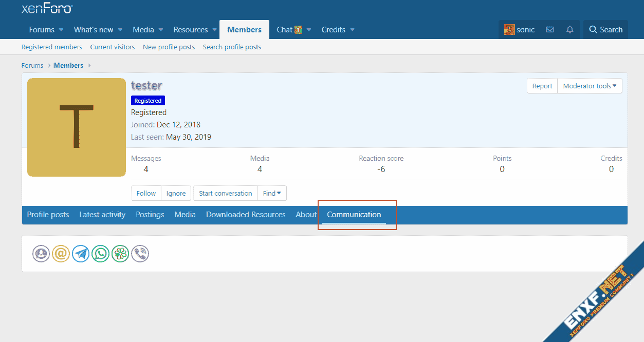Open the Downloaded Resources tab
This screenshot has width=644, height=342.
246,215
